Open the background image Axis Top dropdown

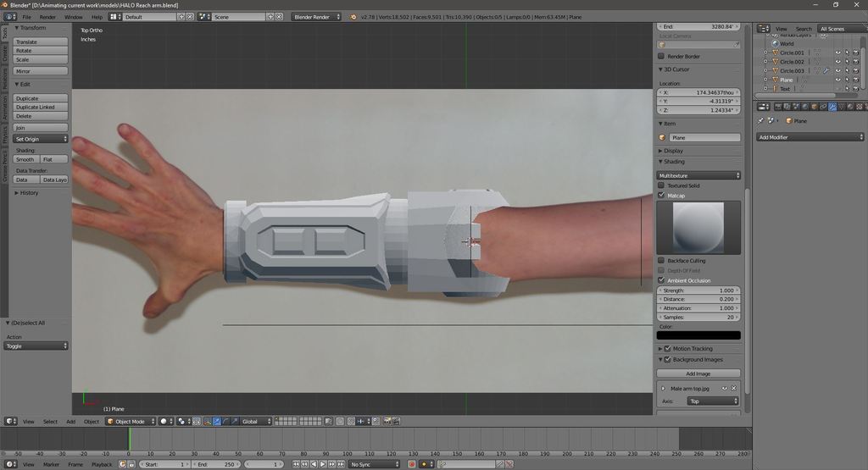pyautogui.click(x=713, y=401)
